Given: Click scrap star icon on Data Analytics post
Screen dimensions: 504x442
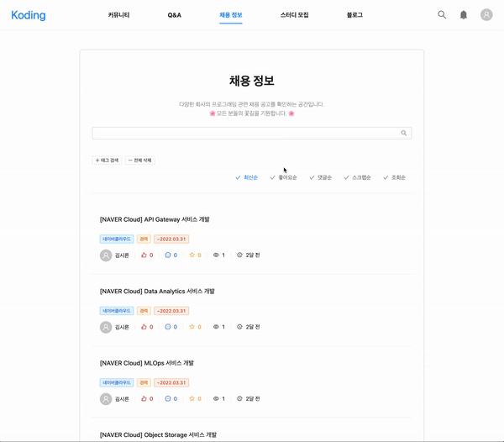Looking at the screenshot, I should (192, 327).
